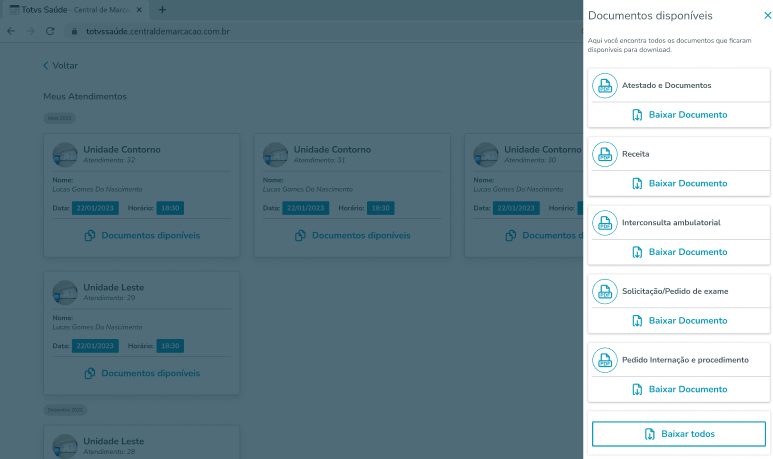This screenshot has width=773, height=459.
Task: Click the unit thumbnail for Atendimento 30
Action: tap(486, 155)
